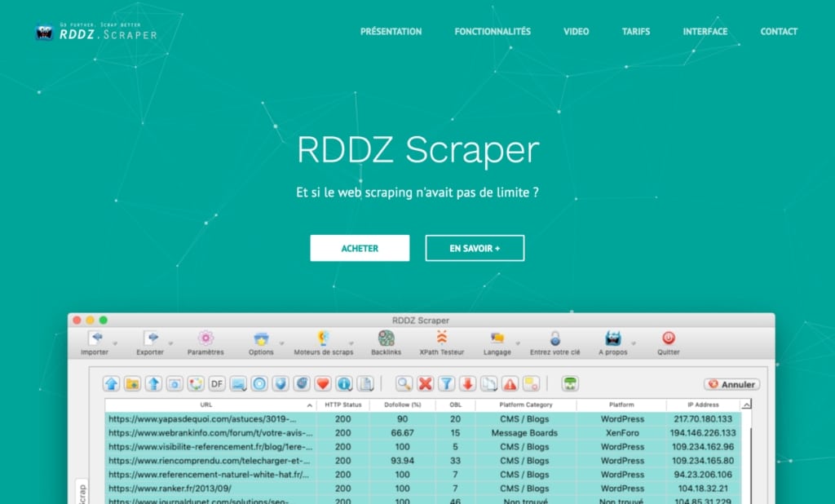Click the red warning triangle icon
Viewport: 835px width, 504px height.
click(x=510, y=383)
